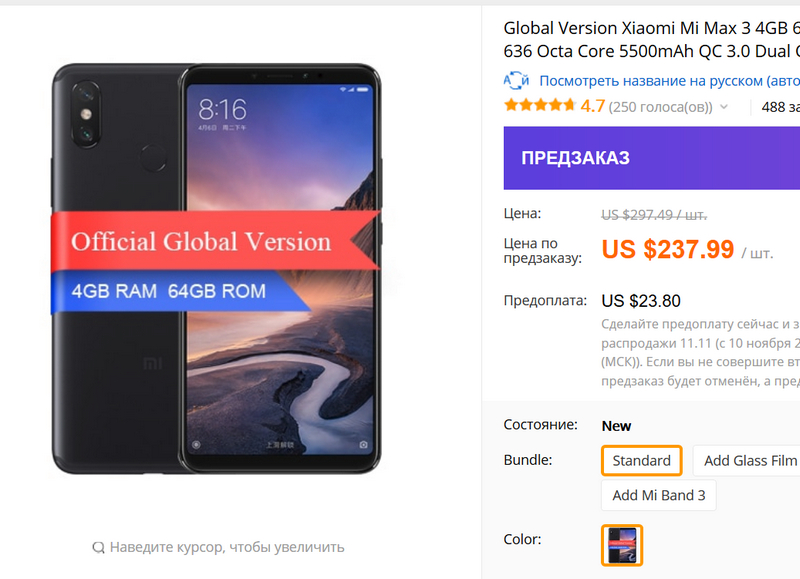Viewport: 800px width, 579px height.
Task: Select the Standard bundle option
Action: pyautogui.click(x=642, y=460)
